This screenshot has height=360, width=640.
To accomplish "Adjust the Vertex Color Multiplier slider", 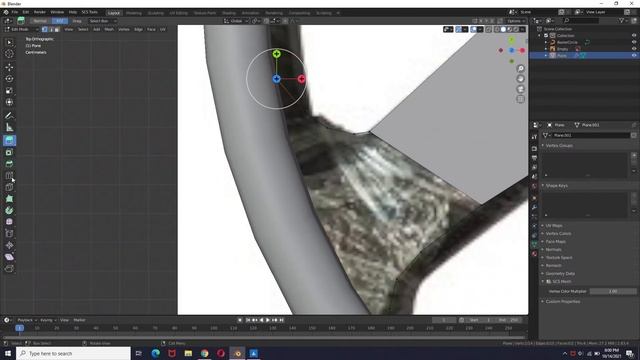I will click(613, 291).
